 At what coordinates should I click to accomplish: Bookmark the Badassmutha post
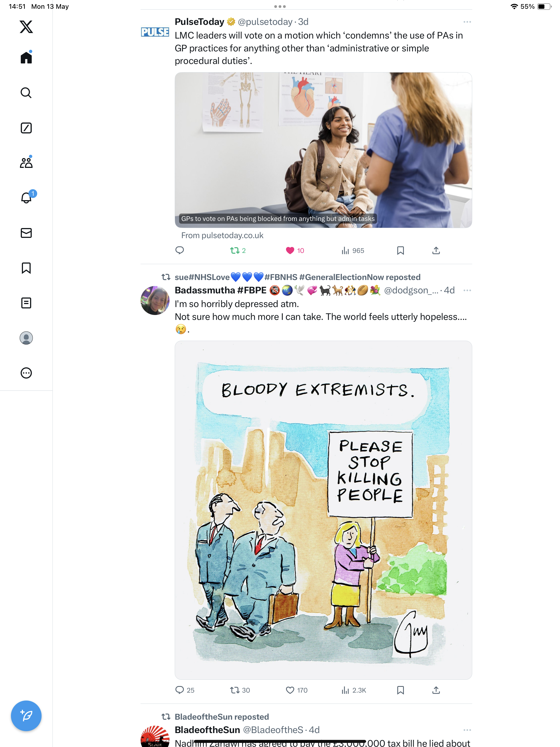point(400,690)
